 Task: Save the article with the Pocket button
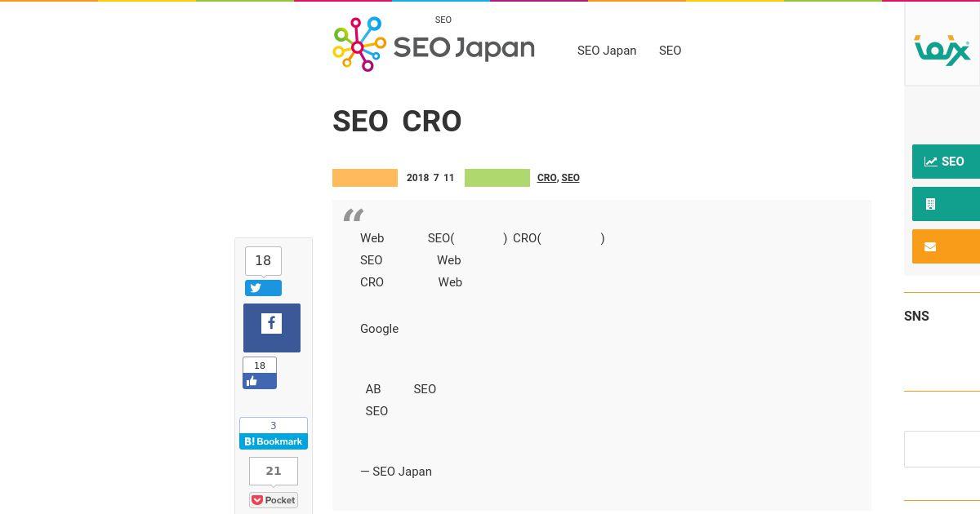(274, 500)
